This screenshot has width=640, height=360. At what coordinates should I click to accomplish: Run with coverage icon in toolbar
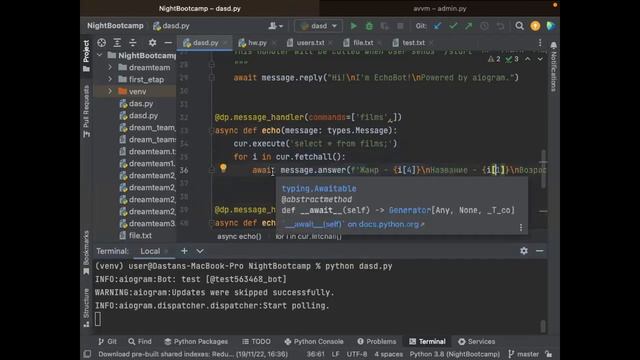coord(384,26)
